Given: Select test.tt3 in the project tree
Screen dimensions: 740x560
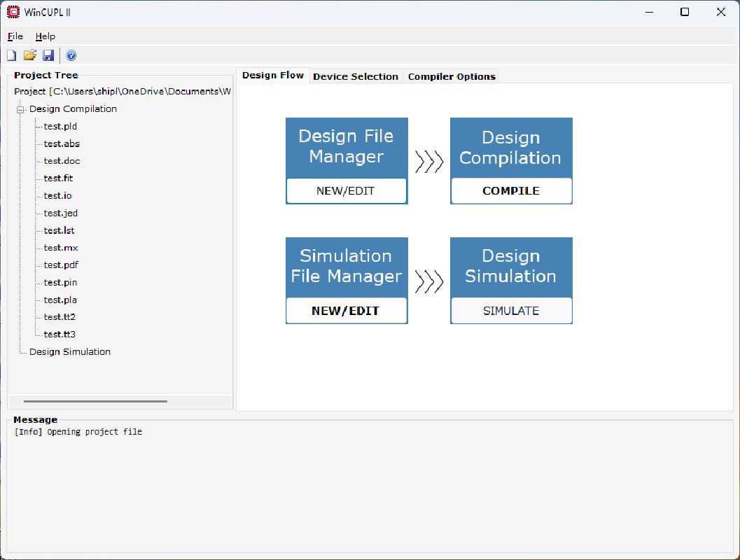Looking at the screenshot, I should [x=60, y=335].
